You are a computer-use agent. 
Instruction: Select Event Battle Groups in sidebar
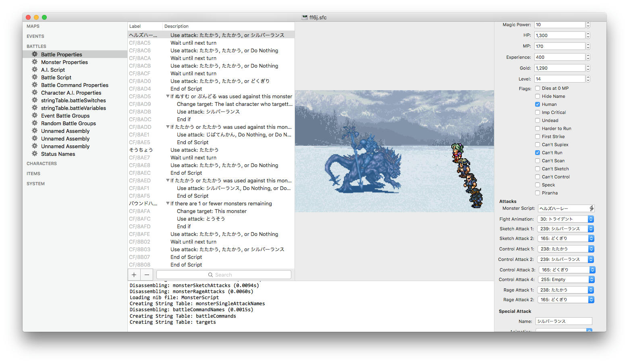click(x=65, y=116)
